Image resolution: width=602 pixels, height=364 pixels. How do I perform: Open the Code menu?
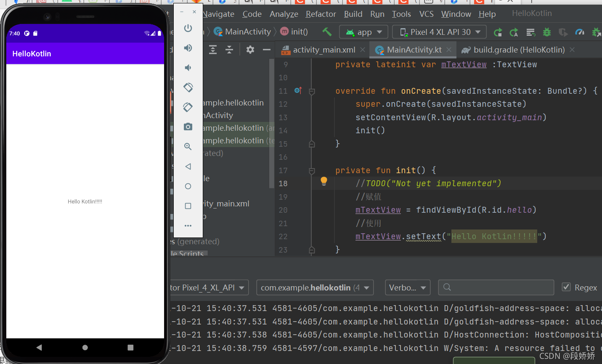click(x=252, y=14)
